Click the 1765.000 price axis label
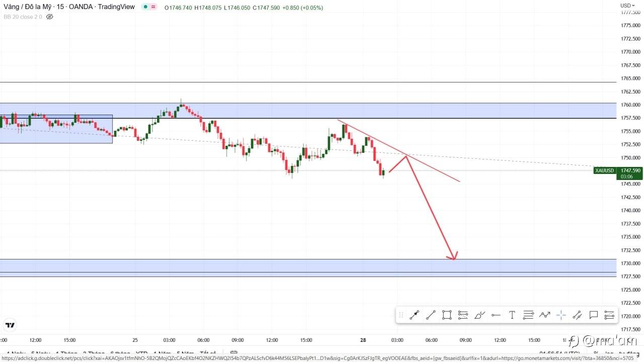 coord(630,78)
